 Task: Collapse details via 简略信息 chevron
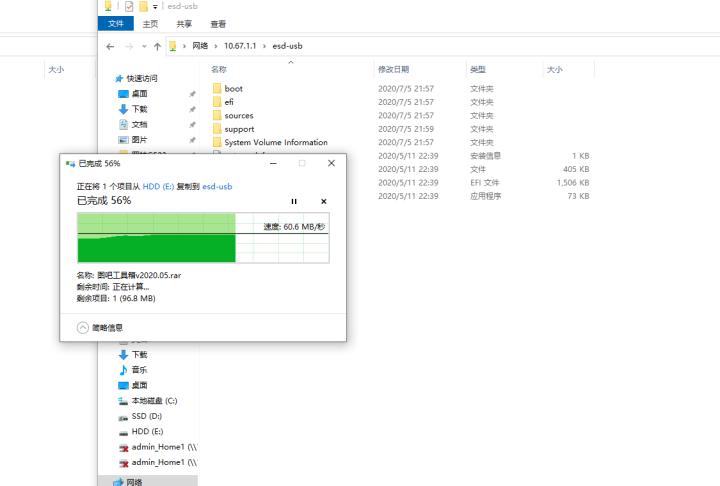coord(83,327)
